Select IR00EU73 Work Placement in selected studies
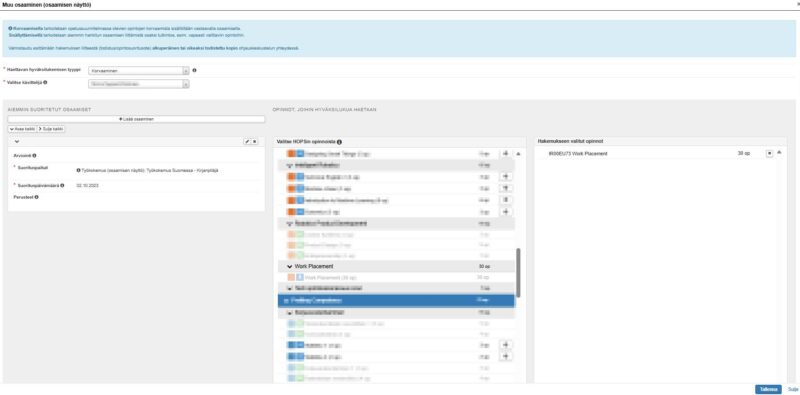 click(x=578, y=154)
